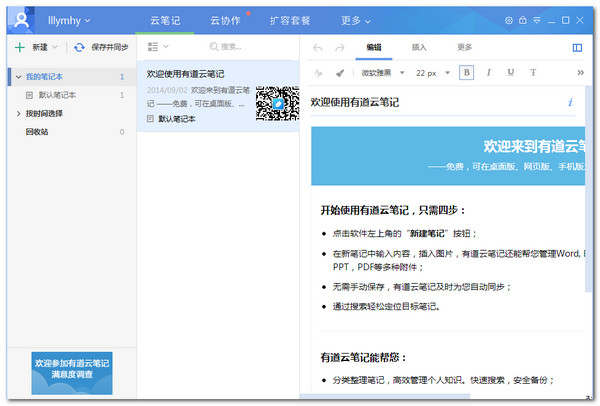600x406 pixels.
Task: Collapse the 我的笔记本 tree node
Action: [18, 77]
